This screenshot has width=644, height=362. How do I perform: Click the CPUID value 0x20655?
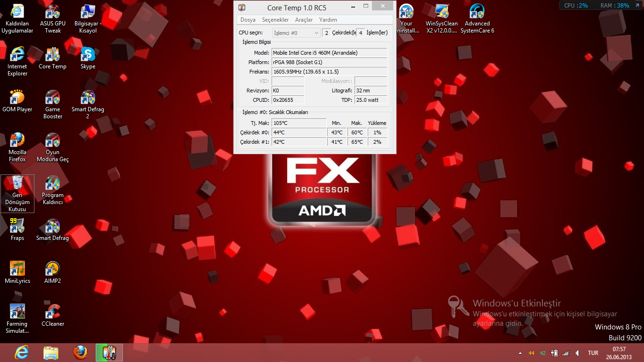[288, 100]
